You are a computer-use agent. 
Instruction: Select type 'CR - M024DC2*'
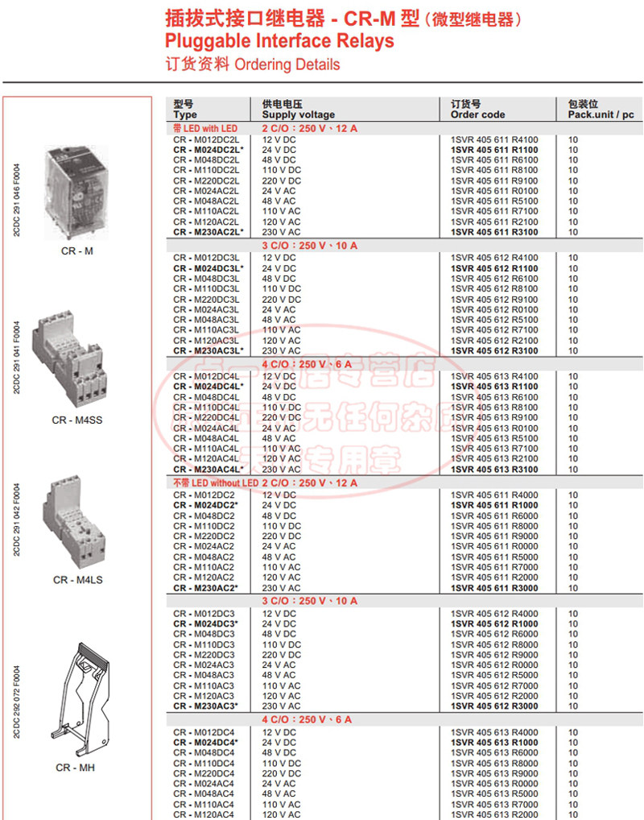tap(205, 505)
